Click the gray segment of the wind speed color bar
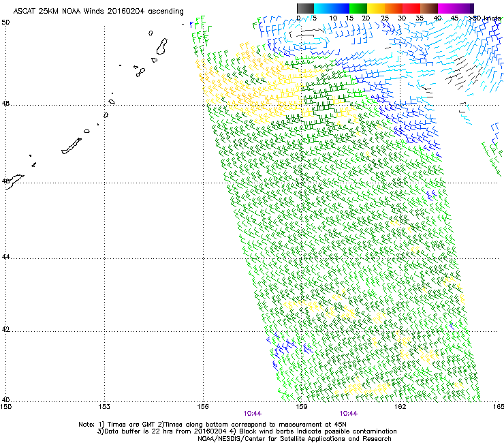Screen dimensions: 504x443 pos(305,8)
